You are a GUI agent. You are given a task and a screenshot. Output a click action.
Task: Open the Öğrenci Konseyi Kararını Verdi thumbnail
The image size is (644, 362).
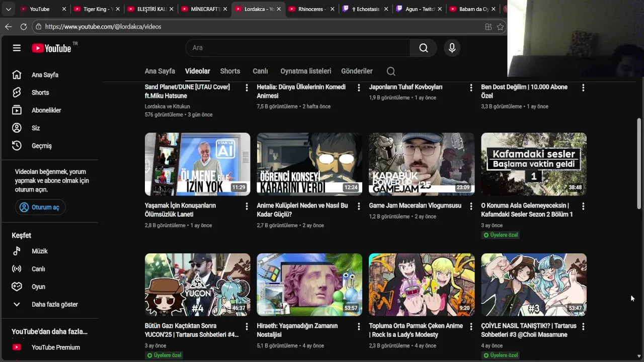click(309, 164)
